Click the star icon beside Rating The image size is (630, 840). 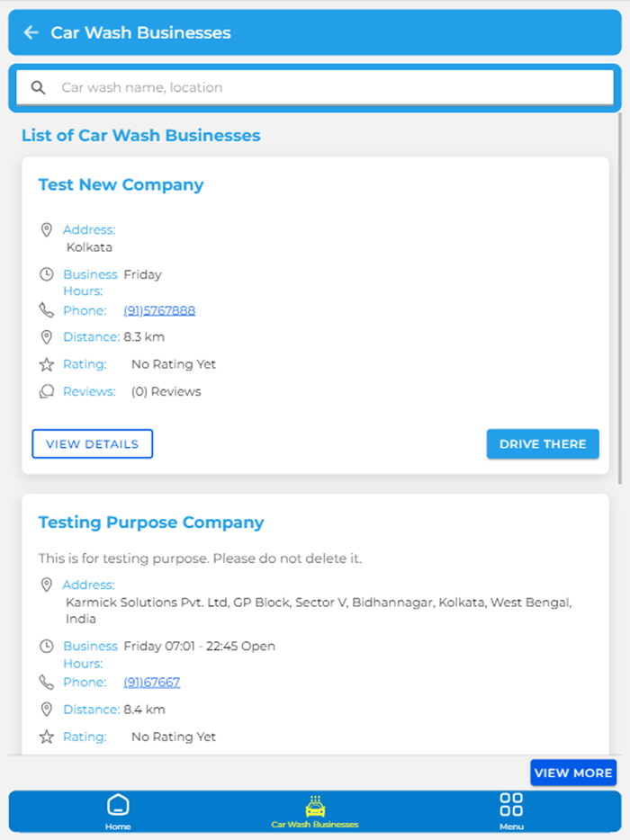point(47,364)
